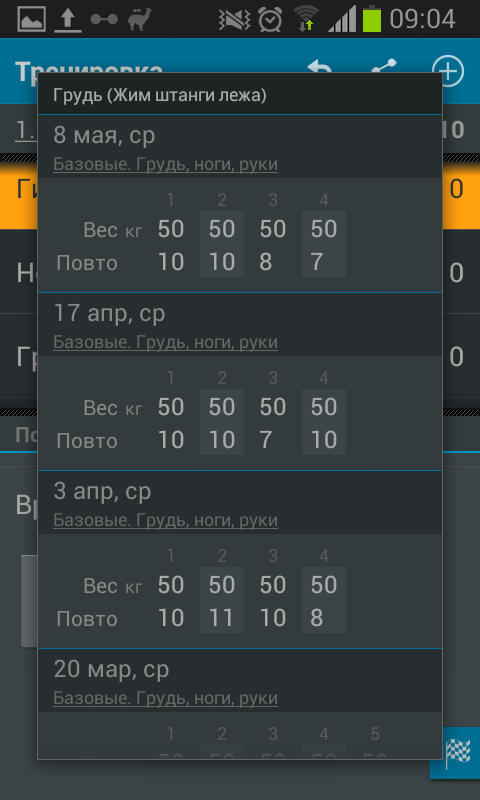Select the 3 апр, ср date header
The width and height of the screenshot is (480, 800).
coord(102,492)
